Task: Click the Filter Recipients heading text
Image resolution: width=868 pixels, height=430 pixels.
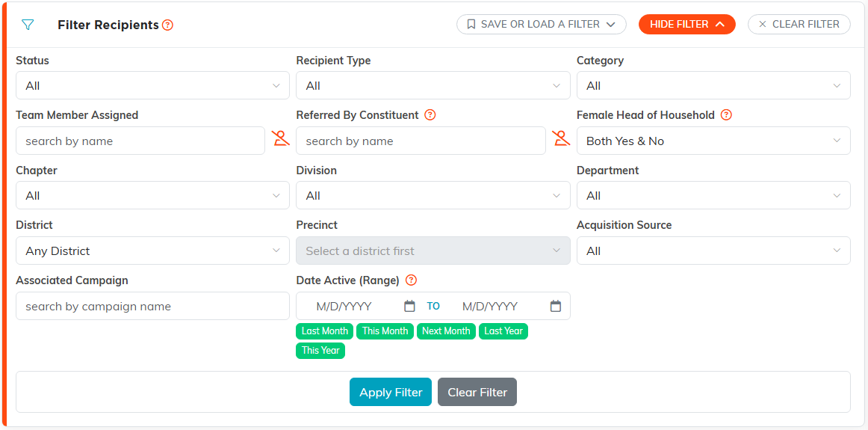Action: coord(108,25)
